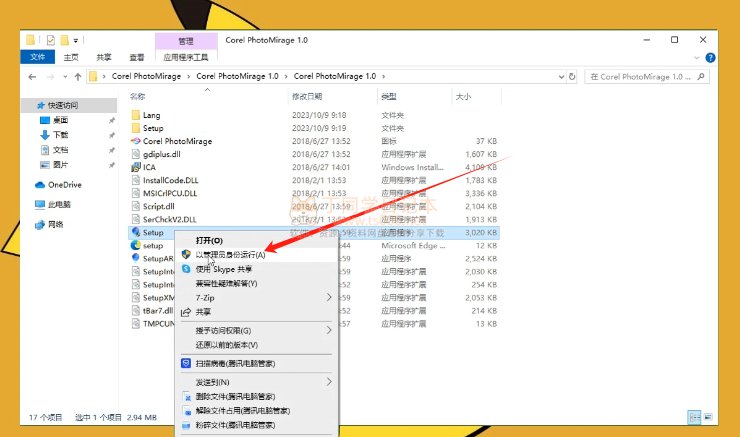Screen dimensions: 740x437
Task: Choose Shred file (Tencent PC Manager)
Action: pos(257,425)
